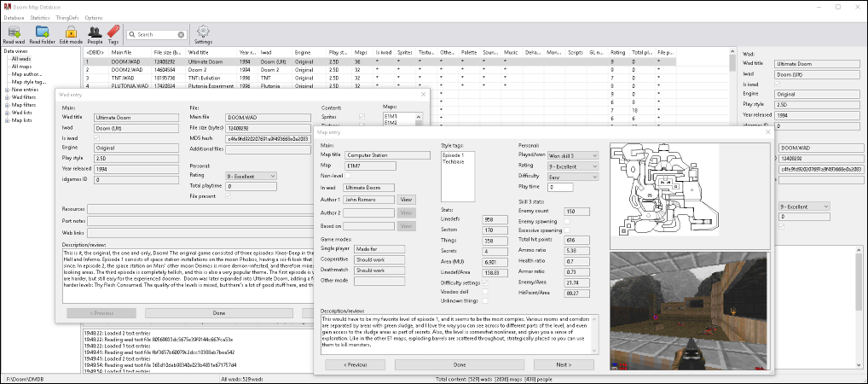Click Next button in Map entry

(x=564, y=365)
